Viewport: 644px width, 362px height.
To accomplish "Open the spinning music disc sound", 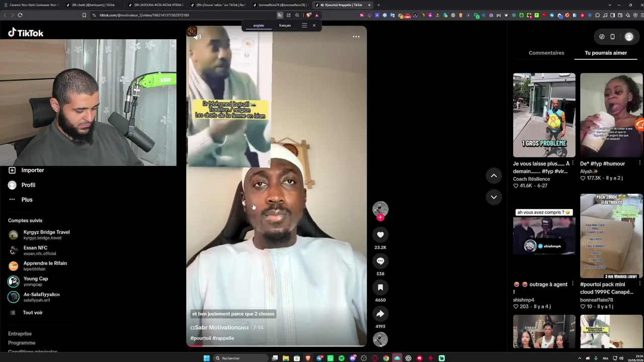I will 380,340.
